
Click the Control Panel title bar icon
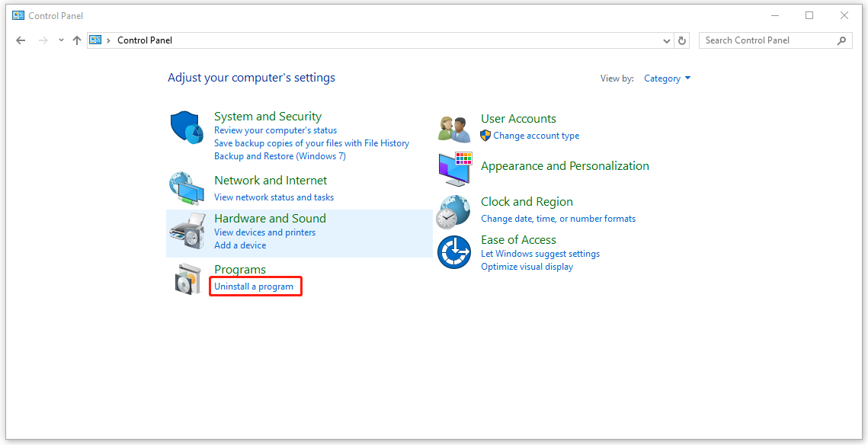pos(18,15)
